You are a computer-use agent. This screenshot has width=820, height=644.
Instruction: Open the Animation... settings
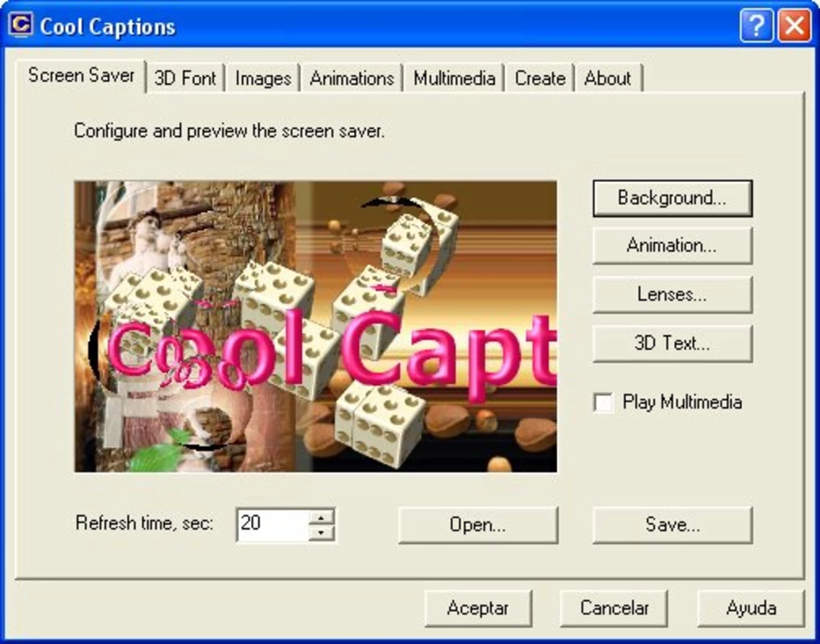pos(673,246)
